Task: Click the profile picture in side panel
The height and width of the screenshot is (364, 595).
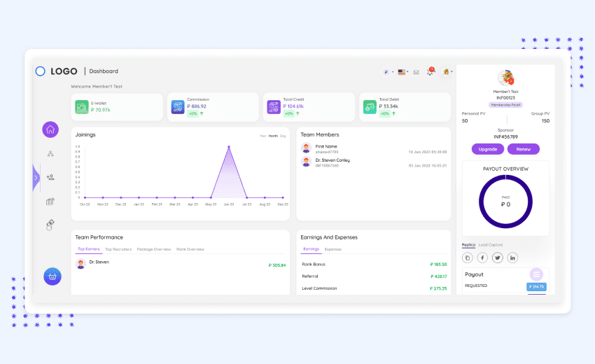Action: pos(505,78)
